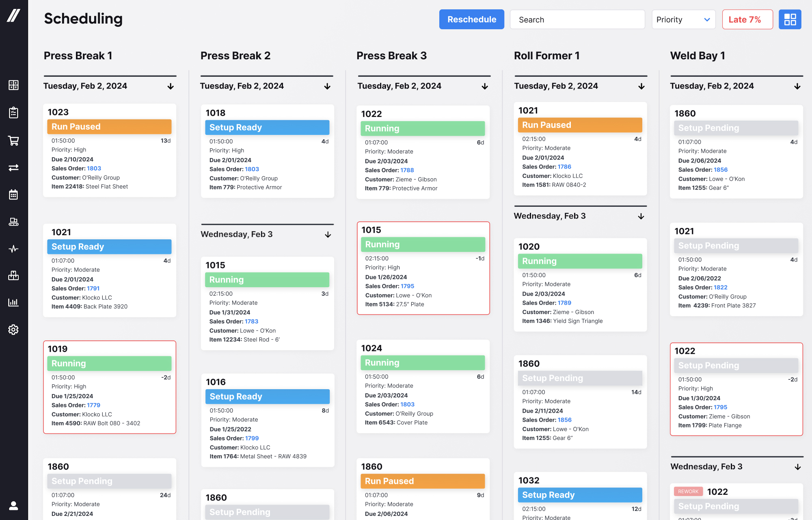812x520 pixels.
Task: Open the settings gear in sidebar
Action: [x=13, y=329]
